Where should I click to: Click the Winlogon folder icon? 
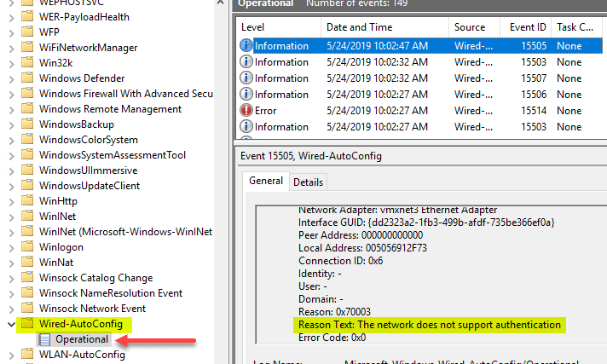tap(29, 247)
